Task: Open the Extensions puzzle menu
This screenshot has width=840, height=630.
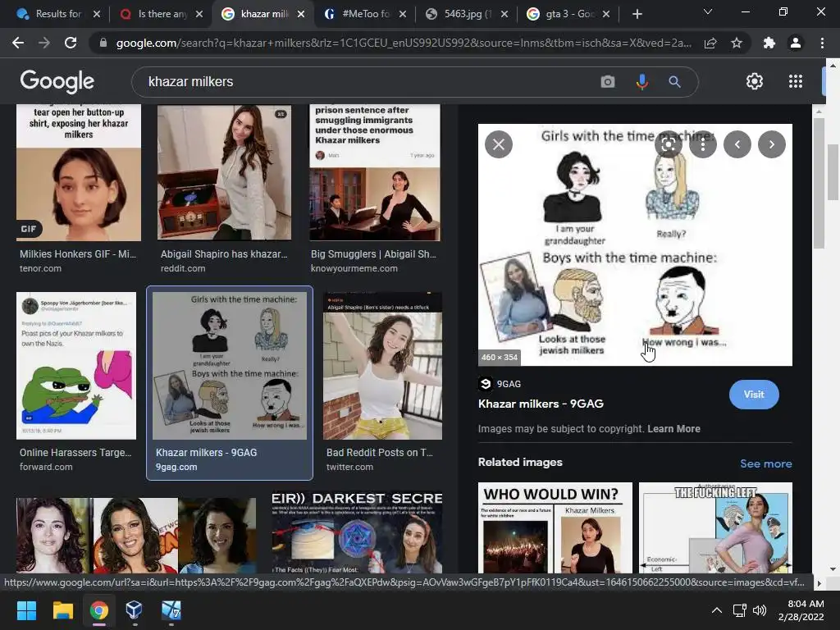Action: [769, 43]
